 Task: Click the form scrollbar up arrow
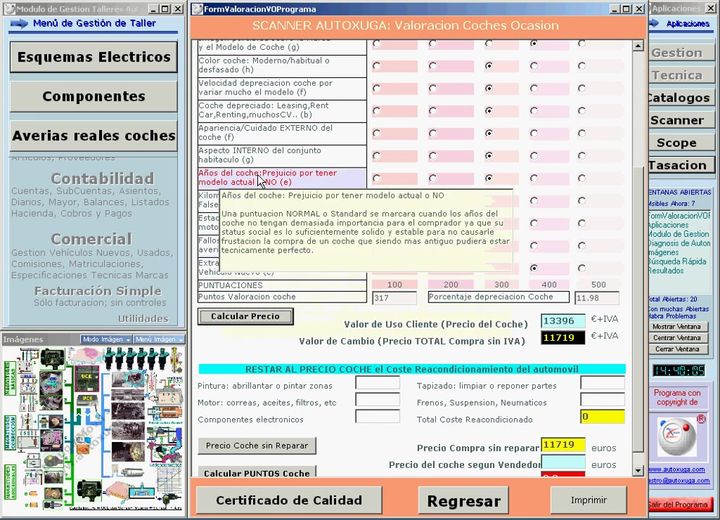coord(638,45)
